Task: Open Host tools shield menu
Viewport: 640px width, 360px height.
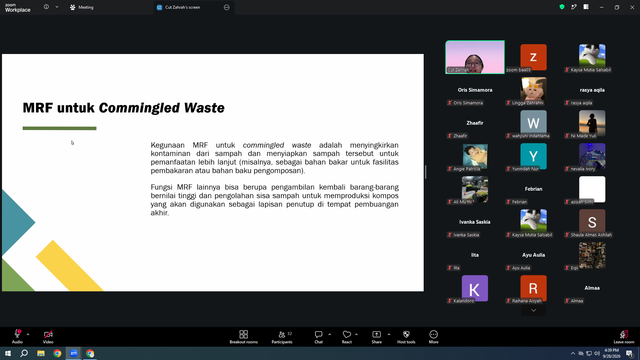Action: [406, 337]
